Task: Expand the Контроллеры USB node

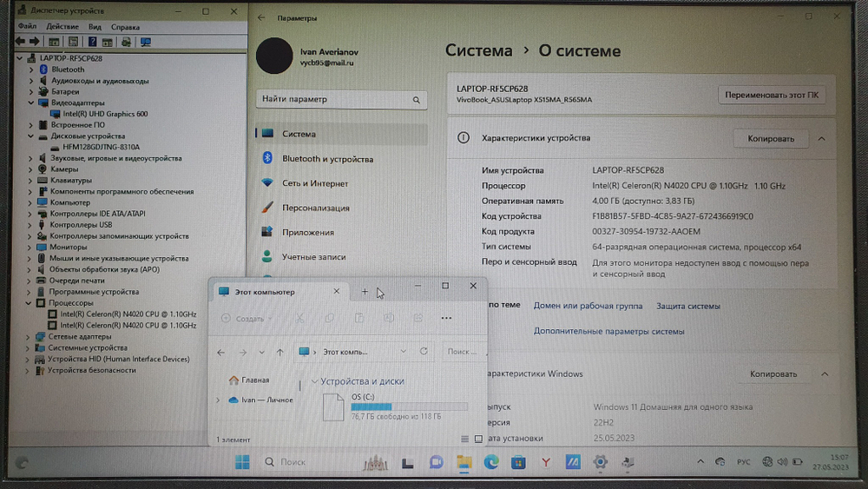Action: pyautogui.click(x=30, y=225)
